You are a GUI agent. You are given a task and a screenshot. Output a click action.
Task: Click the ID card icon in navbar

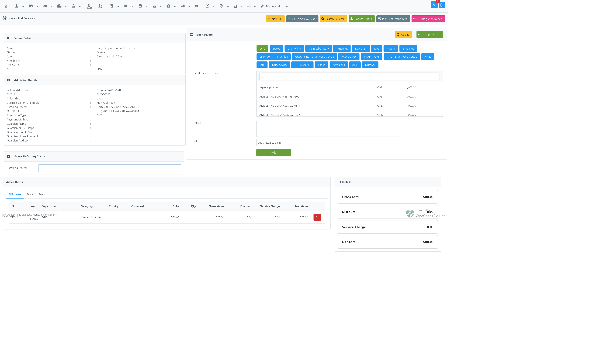click(31, 6)
